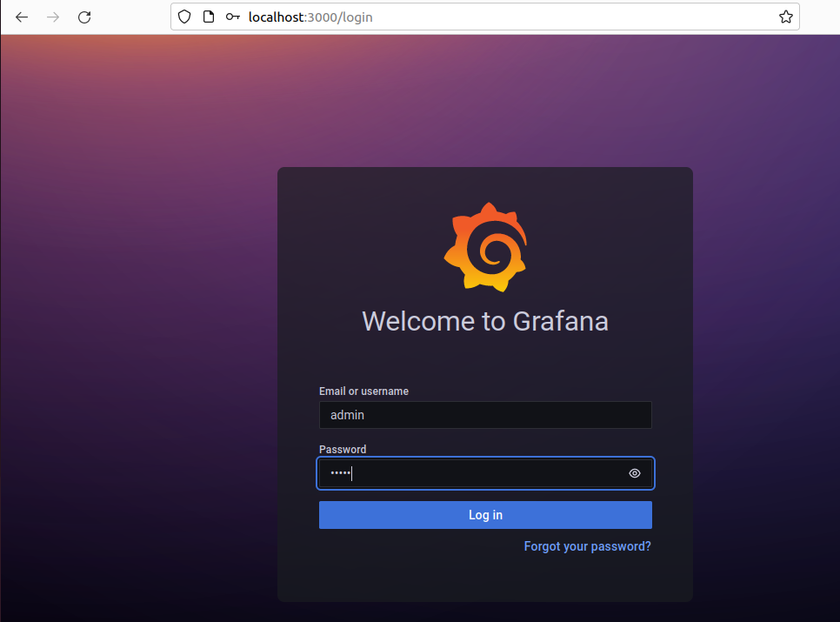Open the page info document icon
The image size is (840, 622).
point(209,17)
